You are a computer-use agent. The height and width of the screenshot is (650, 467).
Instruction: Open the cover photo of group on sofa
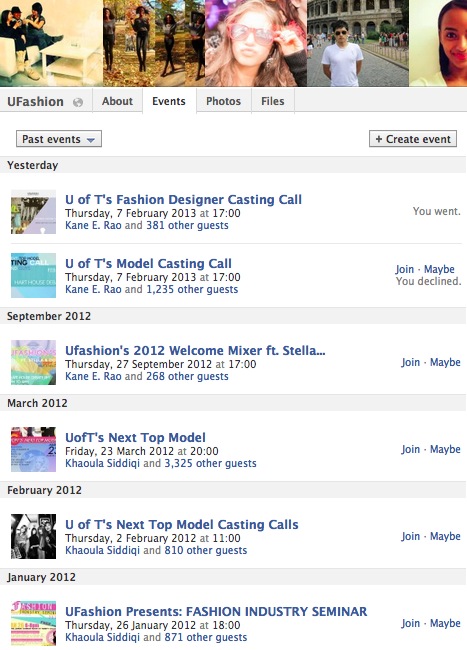tap(51, 43)
